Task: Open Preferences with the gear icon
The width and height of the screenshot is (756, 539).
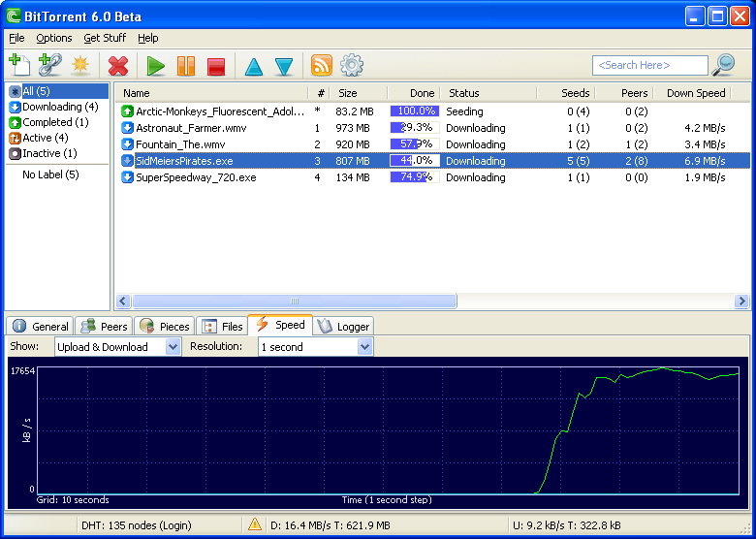Action: tap(351, 66)
